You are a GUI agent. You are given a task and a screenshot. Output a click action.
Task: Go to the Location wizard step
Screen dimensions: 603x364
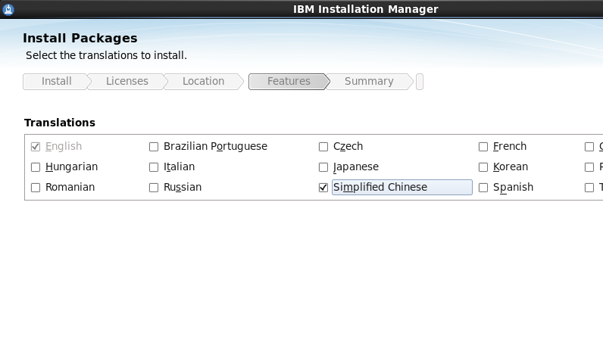204,82
